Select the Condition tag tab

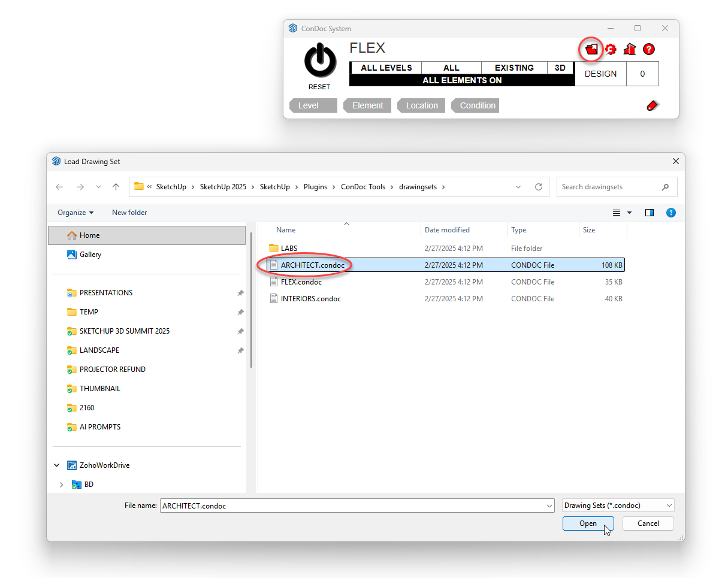(x=475, y=105)
